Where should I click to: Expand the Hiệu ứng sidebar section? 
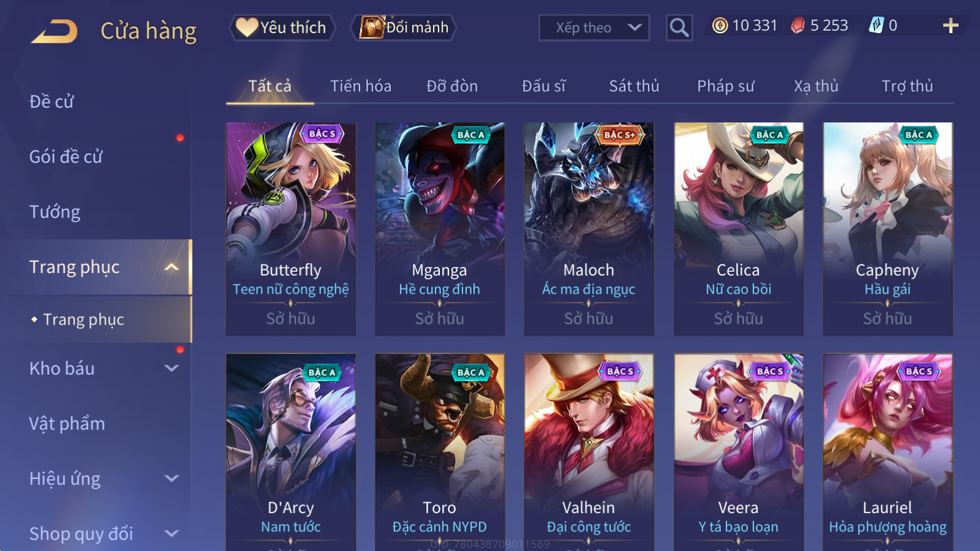coord(171,479)
